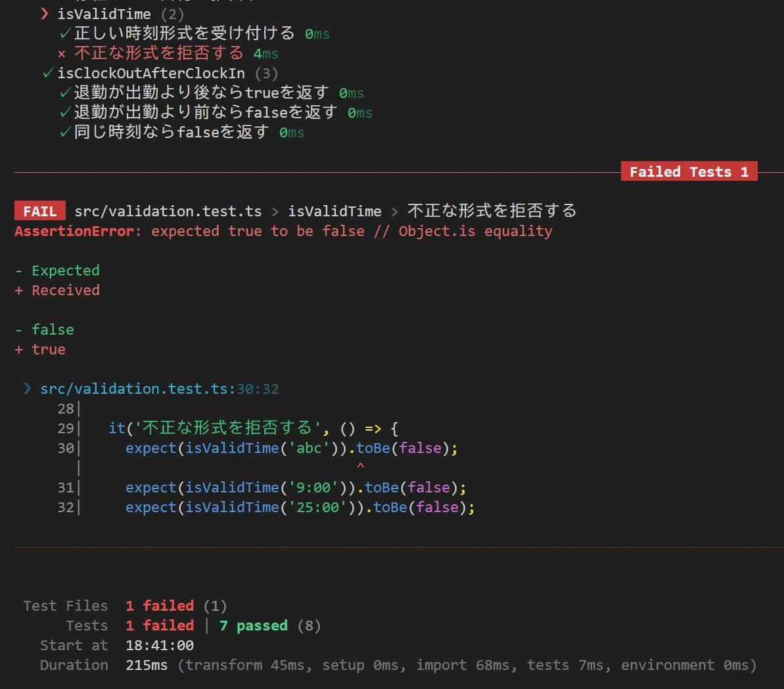
Task: Click the chevron before src/validation.test.ts:30:32
Action: 28,389
